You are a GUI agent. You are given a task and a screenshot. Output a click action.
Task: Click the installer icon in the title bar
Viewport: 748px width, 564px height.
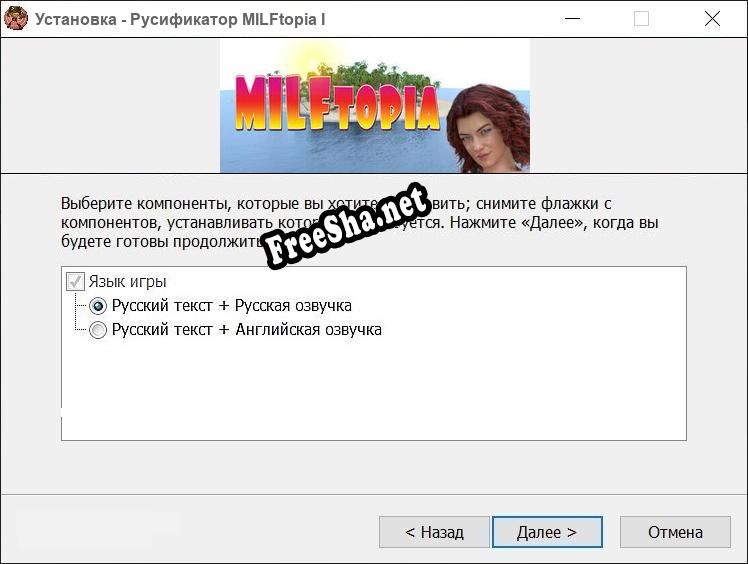(16, 19)
